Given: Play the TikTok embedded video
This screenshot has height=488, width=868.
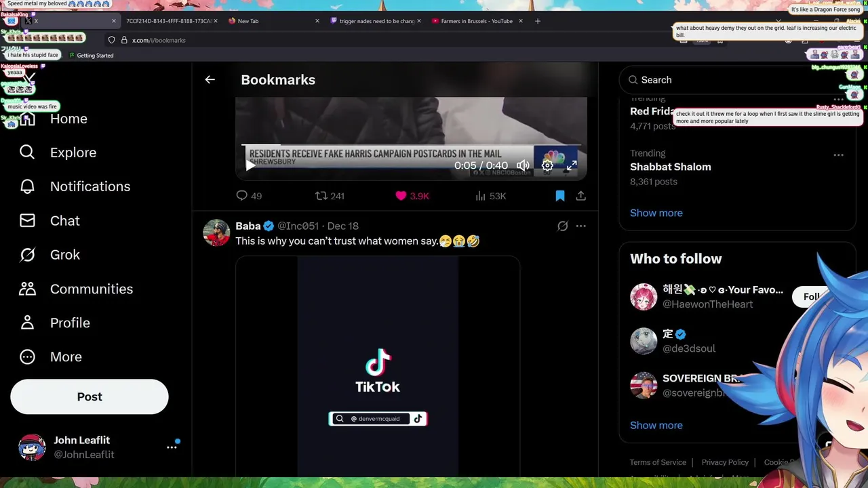Looking at the screenshot, I should coord(378,366).
